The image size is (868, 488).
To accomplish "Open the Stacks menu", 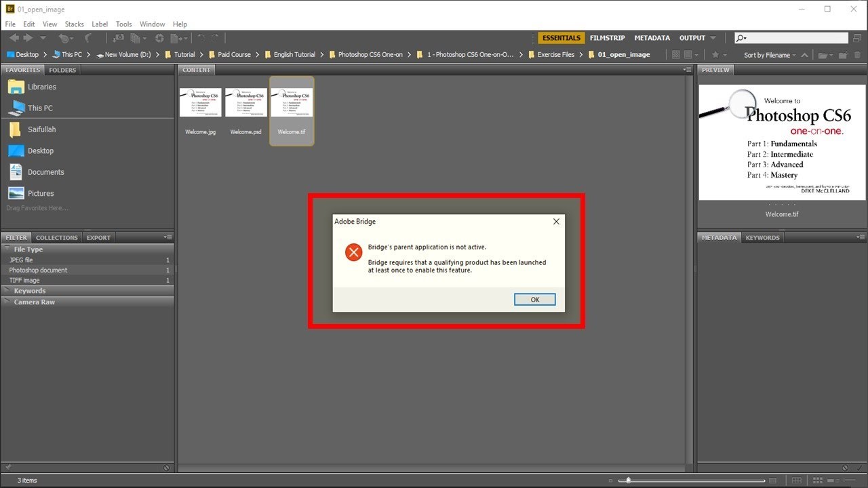I will tap(75, 24).
